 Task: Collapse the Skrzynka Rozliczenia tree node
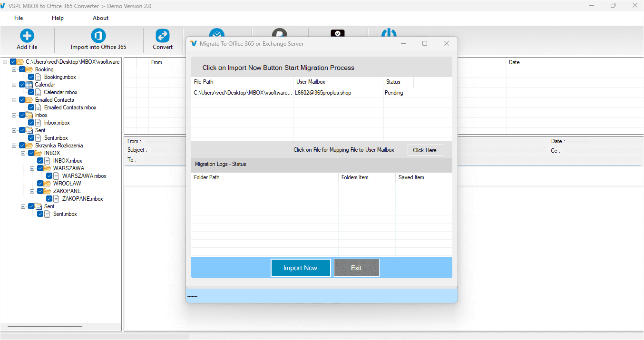(14, 146)
